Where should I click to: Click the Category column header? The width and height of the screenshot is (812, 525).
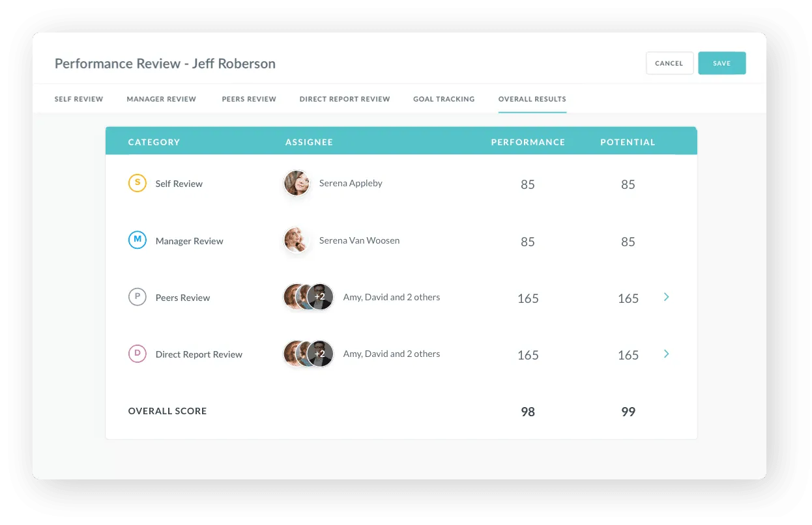pos(154,142)
